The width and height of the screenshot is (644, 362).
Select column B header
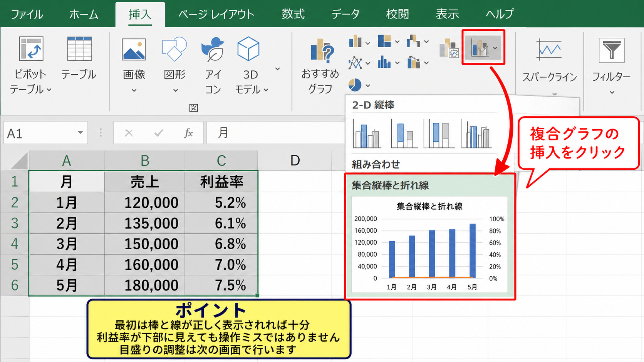[144, 160]
